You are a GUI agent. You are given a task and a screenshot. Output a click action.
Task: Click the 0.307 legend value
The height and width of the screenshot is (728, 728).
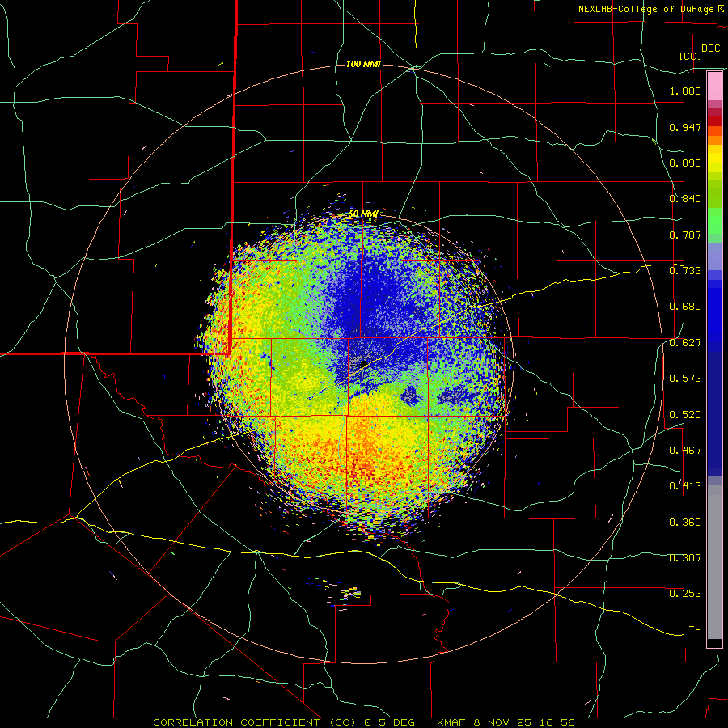(x=685, y=558)
